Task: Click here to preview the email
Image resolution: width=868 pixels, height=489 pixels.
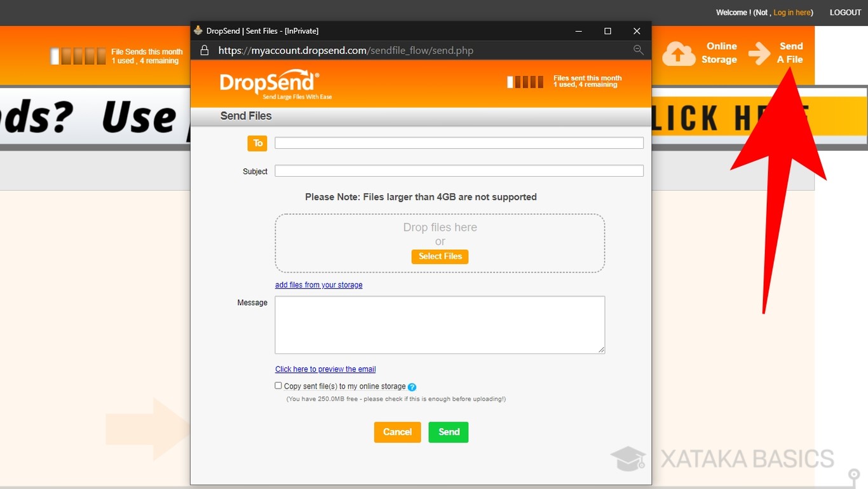Action: point(325,369)
